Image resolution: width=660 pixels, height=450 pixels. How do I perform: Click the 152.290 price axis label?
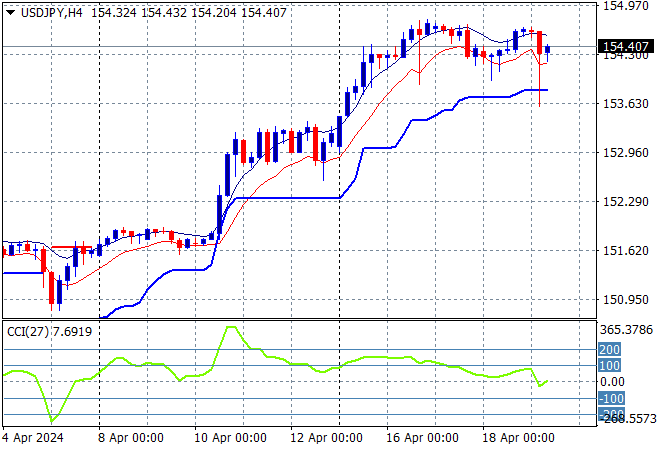pyautogui.click(x=626, y=202)
